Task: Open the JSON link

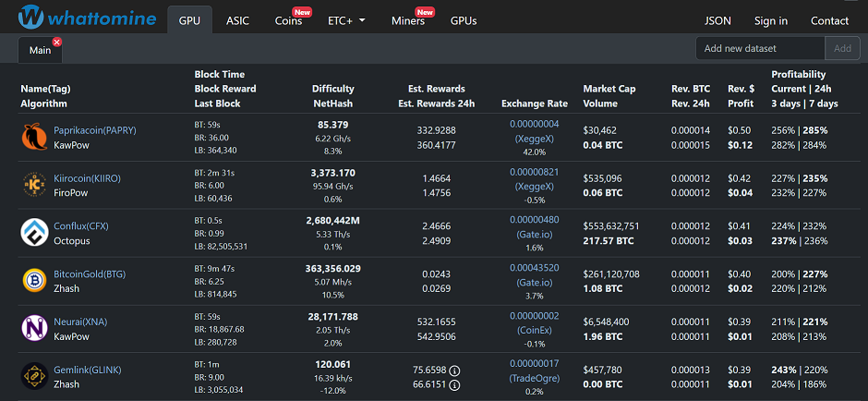Action: point(717,20)
